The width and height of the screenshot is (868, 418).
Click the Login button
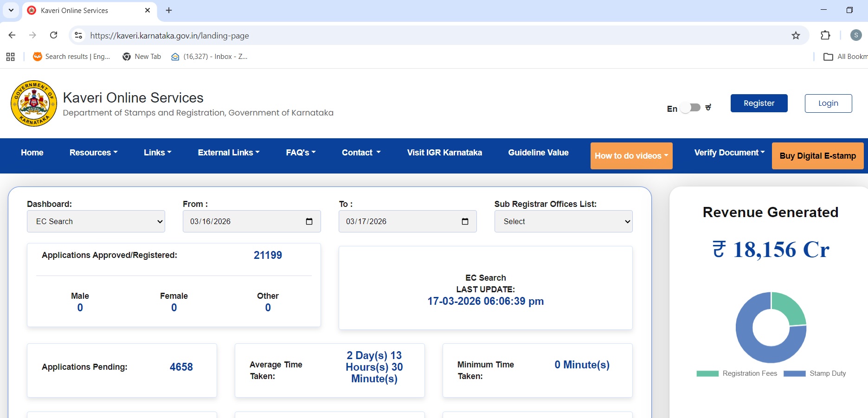pos(828,103)
